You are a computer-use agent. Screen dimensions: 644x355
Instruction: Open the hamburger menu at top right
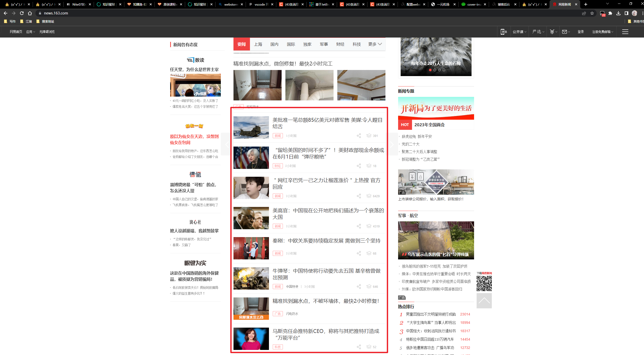(x=625, y=32)
